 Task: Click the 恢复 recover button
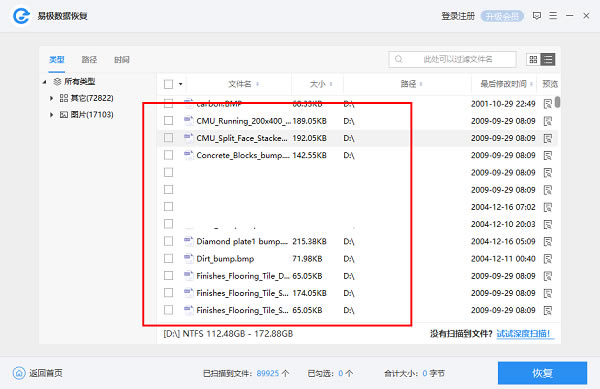[542, 373]
